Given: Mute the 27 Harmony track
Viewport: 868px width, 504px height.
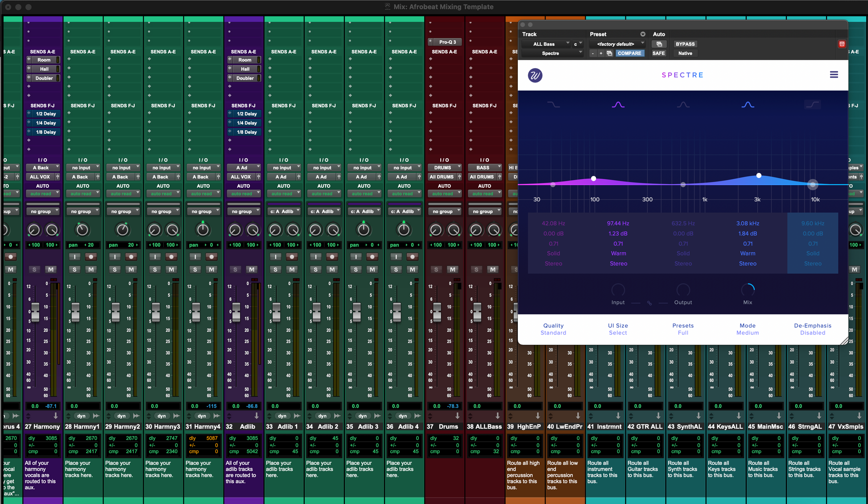Looking at the screenshot, I should coord(51,269).
